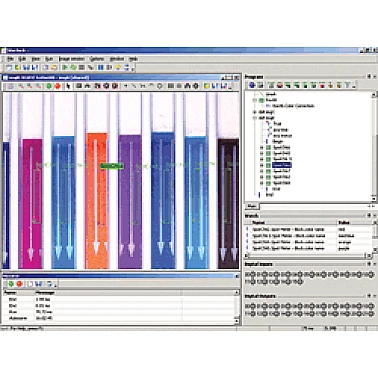Select the black pointer arrow tool in image toolbar
The image size is (378, 378).
pyautogui.click(x=68, y=86)
